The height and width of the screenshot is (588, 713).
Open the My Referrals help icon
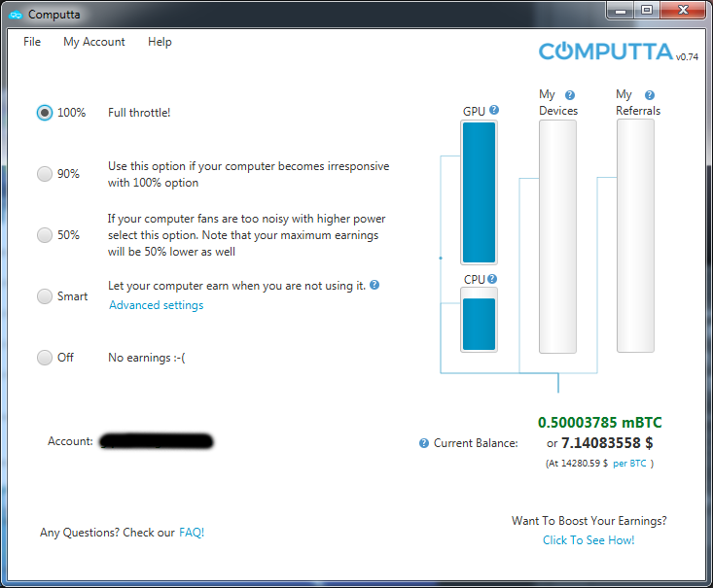[x=650, y=95]
